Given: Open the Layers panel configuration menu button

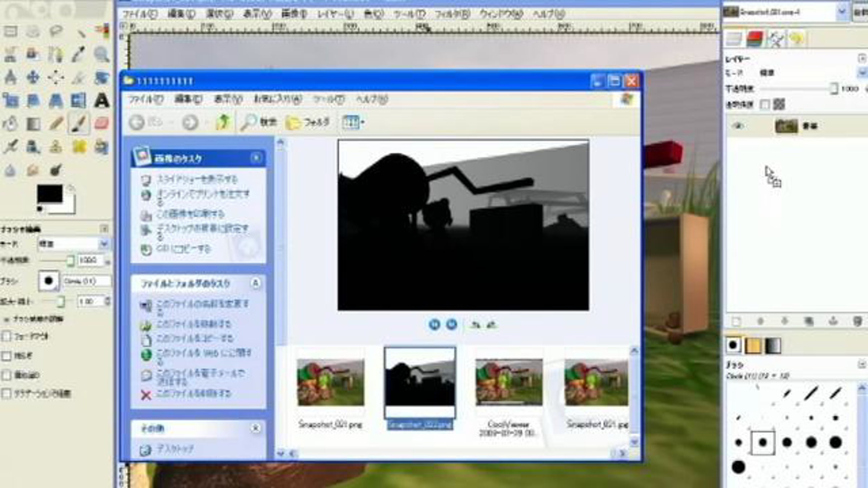Looking at the screenshot, I should click(x=862, y=58).
